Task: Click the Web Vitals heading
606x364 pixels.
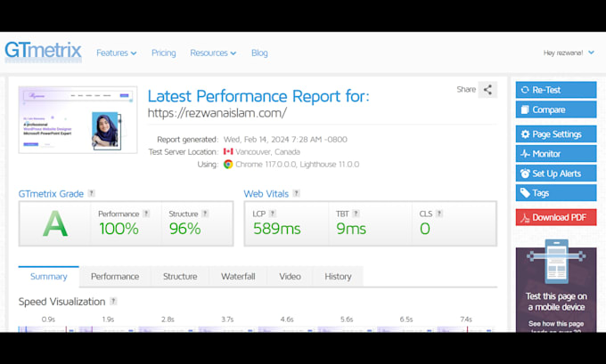Action: tap(266, 194)
